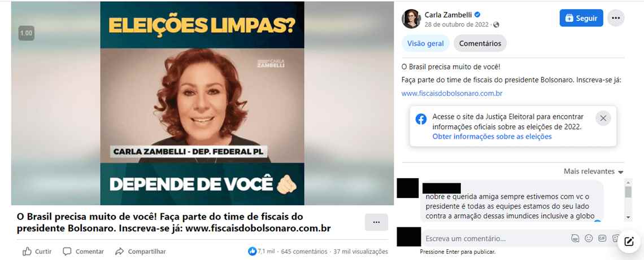644x260 pixels.
Task: Open post options menu beside Seguir
Action: tap(616, 18)
